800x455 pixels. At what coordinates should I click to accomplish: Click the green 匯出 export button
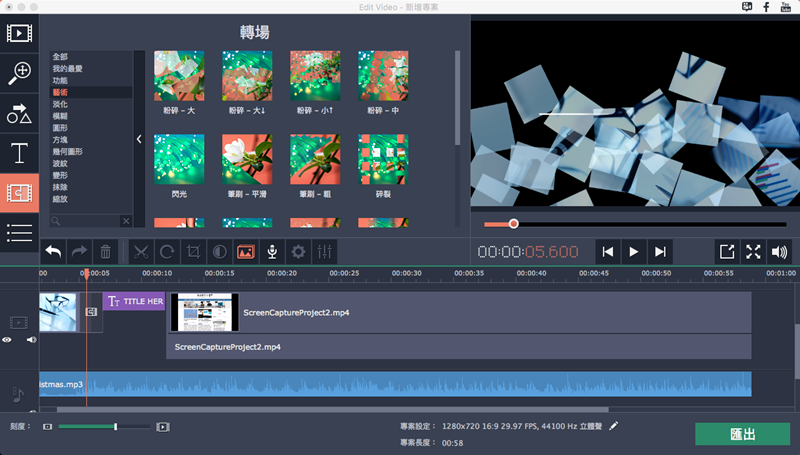[x=742, y=434]
